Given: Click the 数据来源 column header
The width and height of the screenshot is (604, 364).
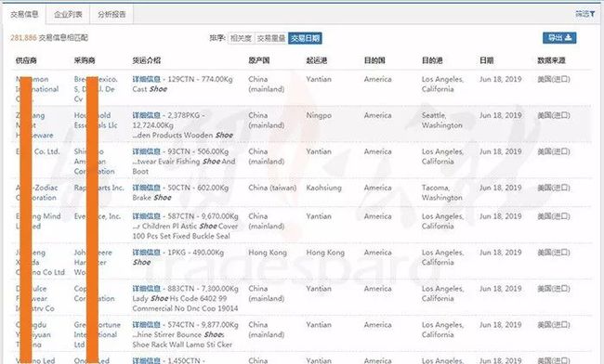Looking at the screenshot, I should 552,60.
